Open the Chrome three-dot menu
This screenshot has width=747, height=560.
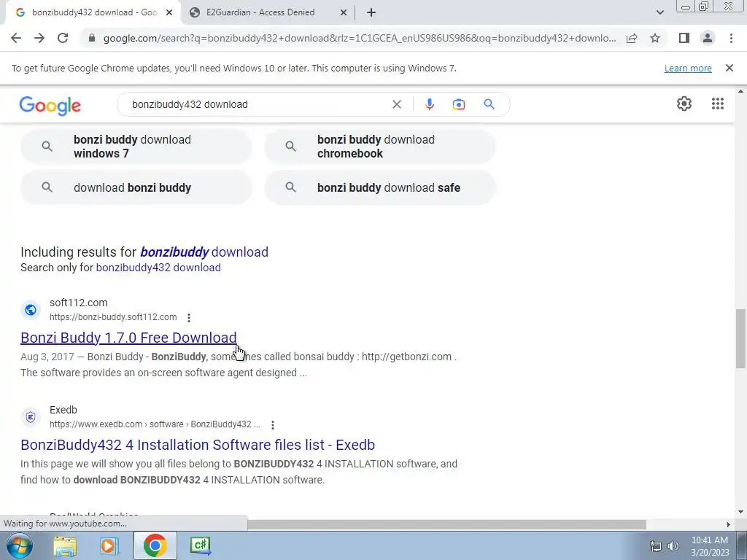tap(731, 38)
